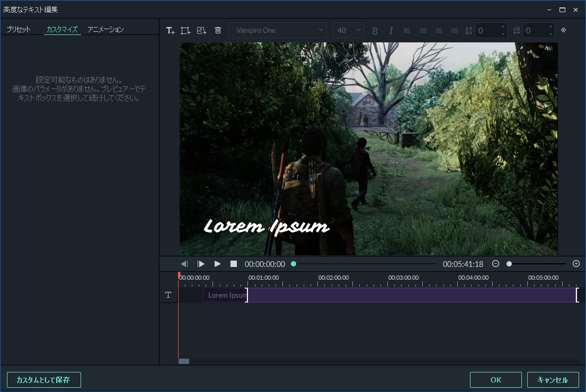586x392 pixels.
Task: Add an image with the image tool
Action: click(x=202, y=31)
